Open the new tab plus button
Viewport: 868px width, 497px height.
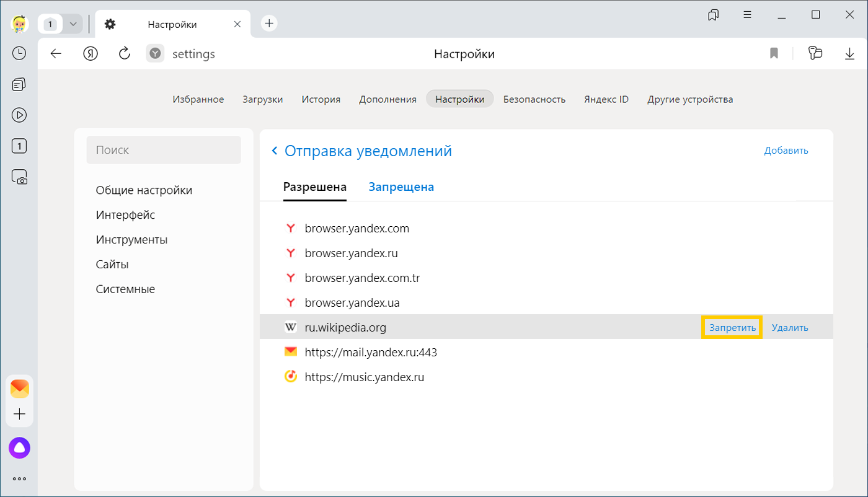pos(268,24)
